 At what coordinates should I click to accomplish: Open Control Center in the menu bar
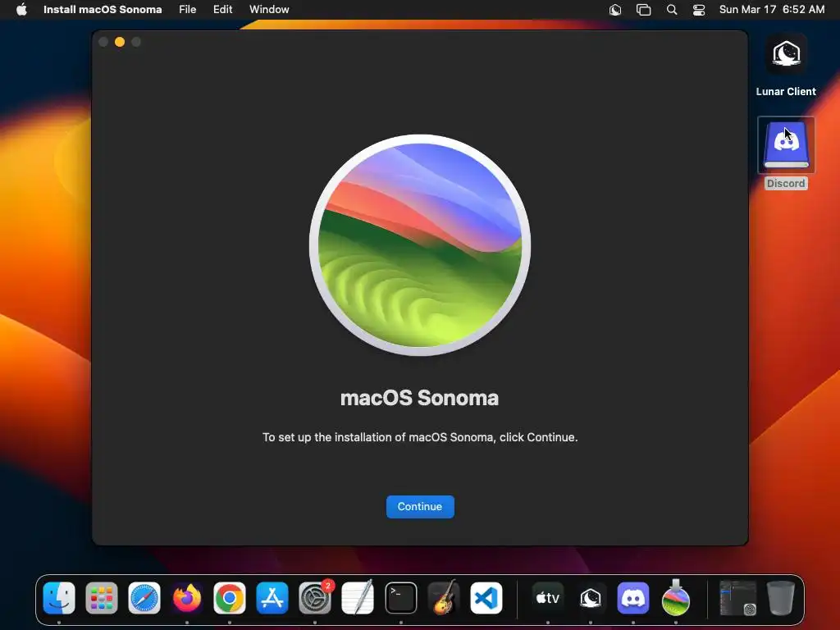point(699,10)
